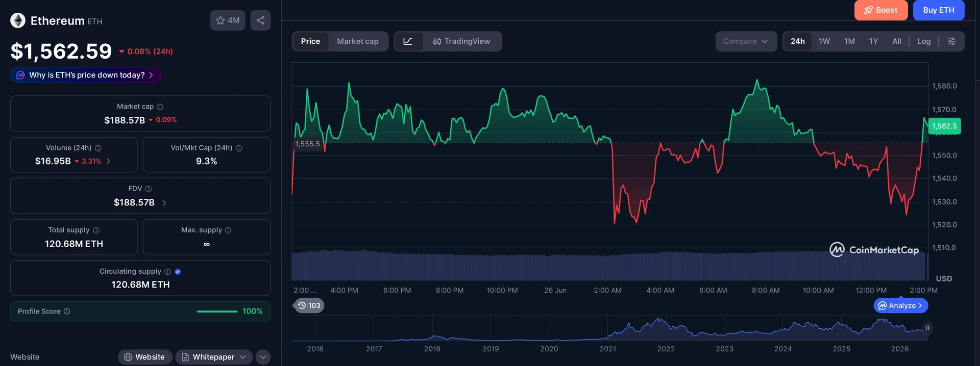Open Why is ETH's price down today

tap(86, 75)
